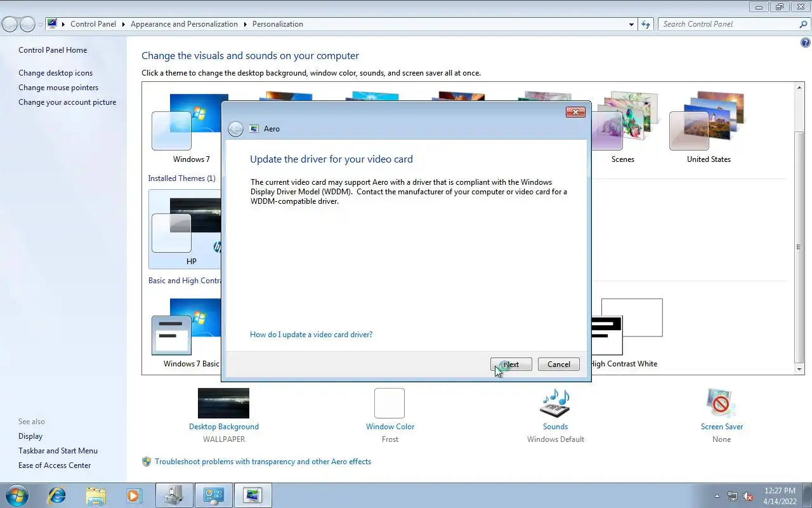This screenshot has width=812, height=508.
Task: Click the Forward navigation button in Control Panel
Action: (27, 24)
